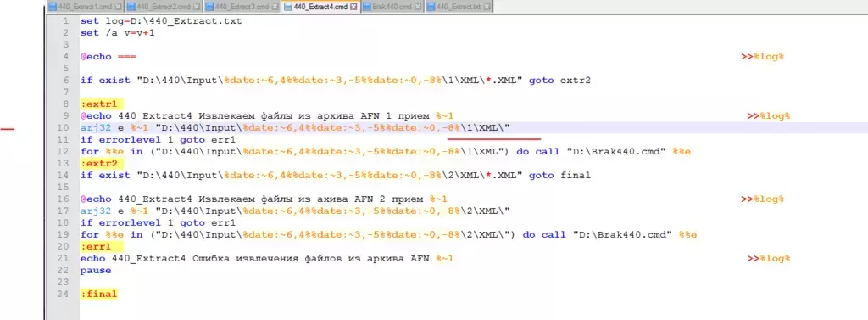Click 'goto extr2' on line 6
This screenshot has width=868, height=320.
click(559, 81)
